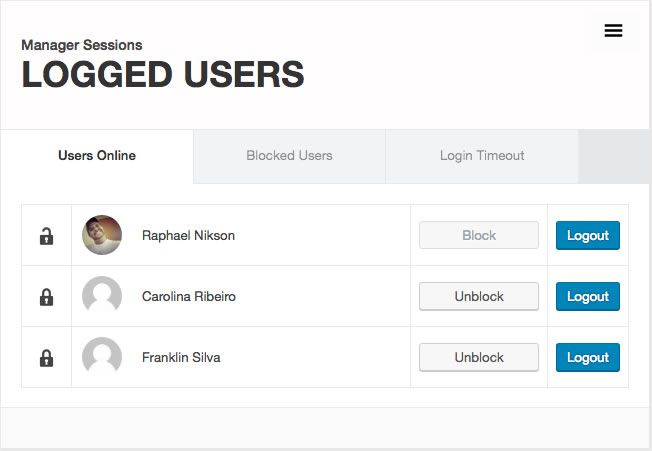The image size is (652, 451).
Task: Unblock Franklin Silva
Action: (479, 357)
